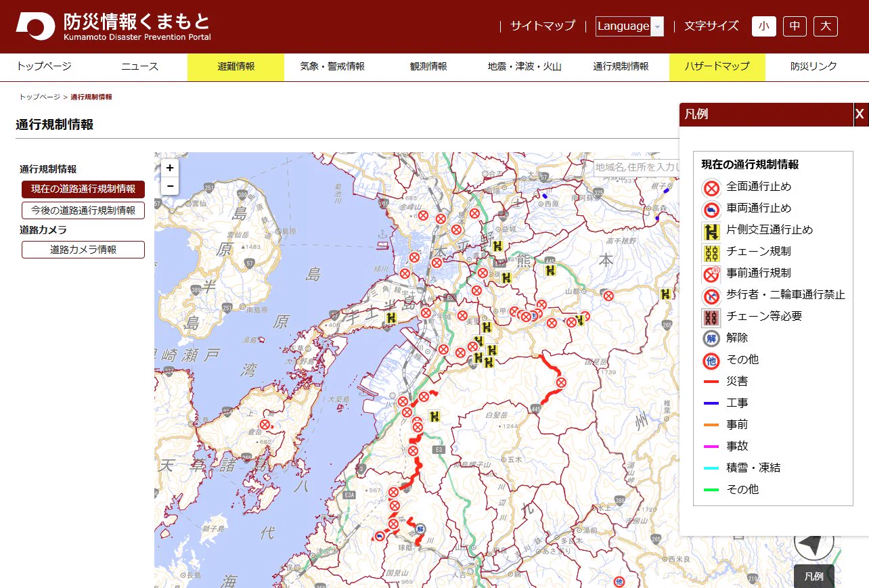Click the 事前通行規制 legend icon
The image size is (869, 588).
(x=711, y=274)
